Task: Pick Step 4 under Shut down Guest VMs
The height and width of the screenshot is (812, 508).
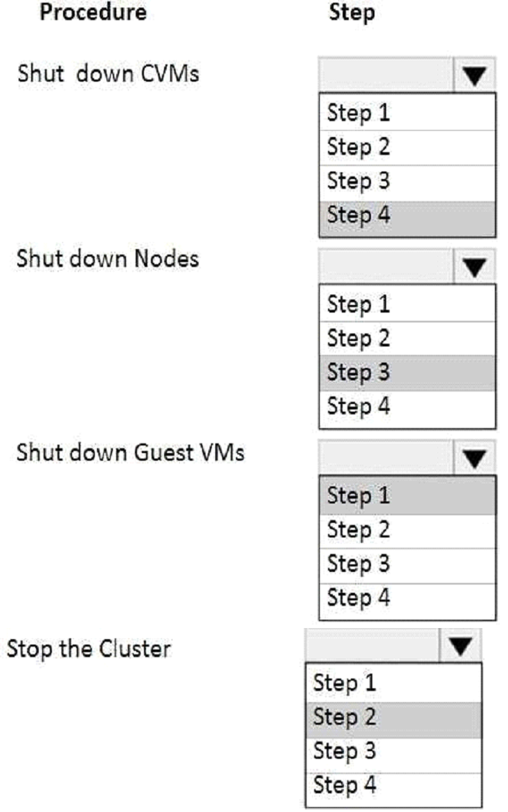Action: point(407,598)
